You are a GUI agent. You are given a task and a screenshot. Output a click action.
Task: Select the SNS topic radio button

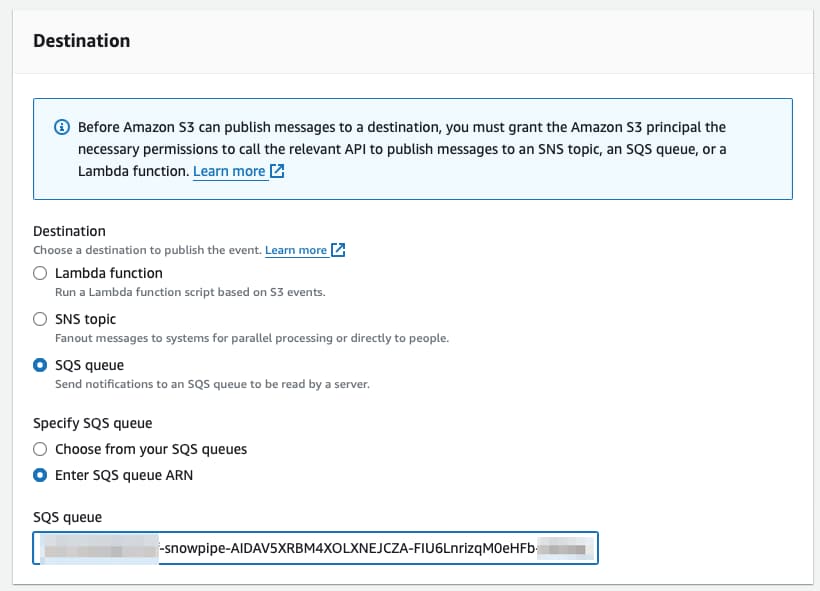[40, 319]
